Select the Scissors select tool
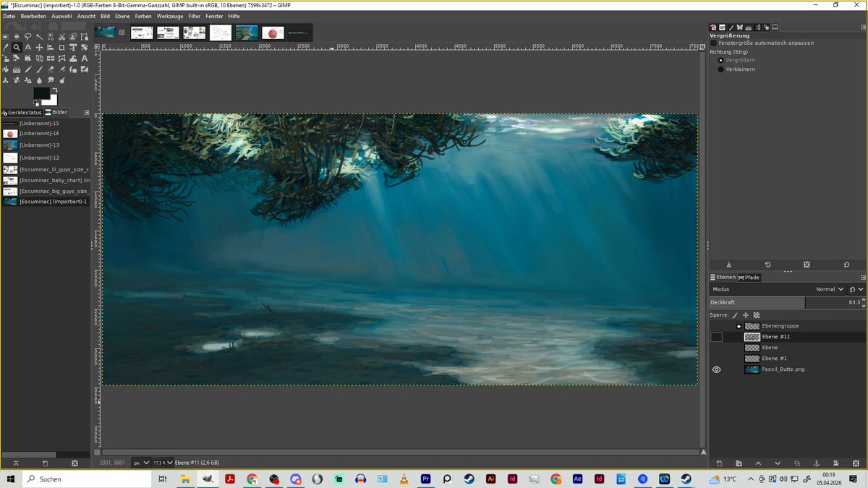Image resolution: width=868 pixels, height=488 pixels. pyautogui.click(x=61, y=37)
